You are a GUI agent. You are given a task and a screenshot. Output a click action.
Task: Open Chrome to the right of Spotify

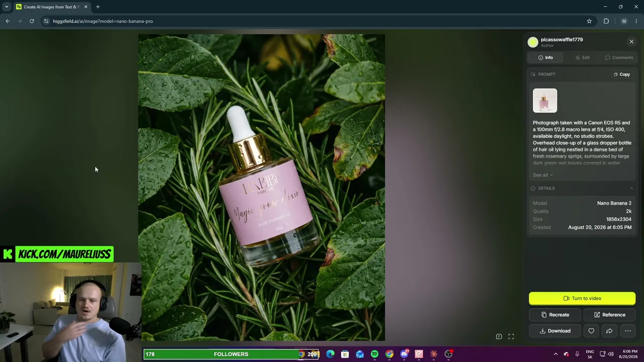[x=389, y=354]
